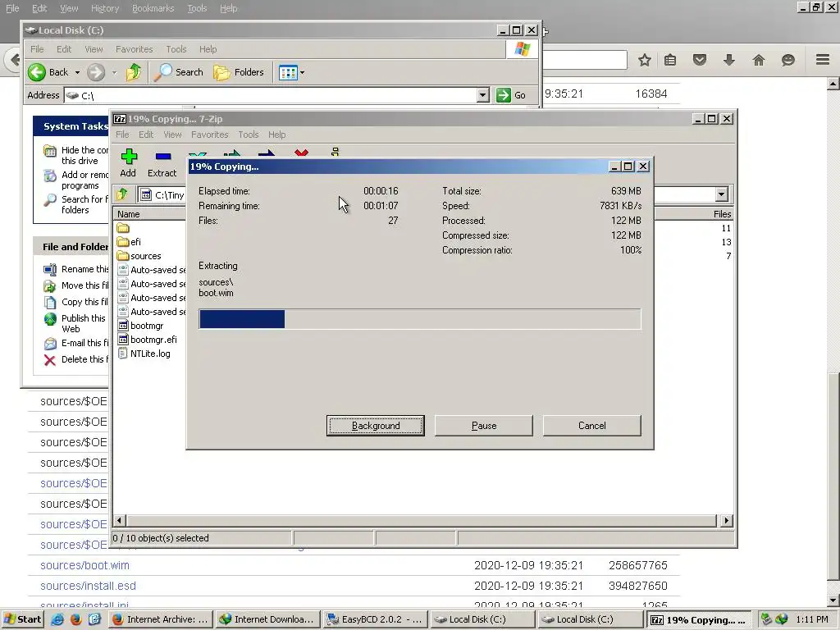Click the Back button in Local Disk window
The width and height of the screenshot is (840, 630).
click(48, 72)
